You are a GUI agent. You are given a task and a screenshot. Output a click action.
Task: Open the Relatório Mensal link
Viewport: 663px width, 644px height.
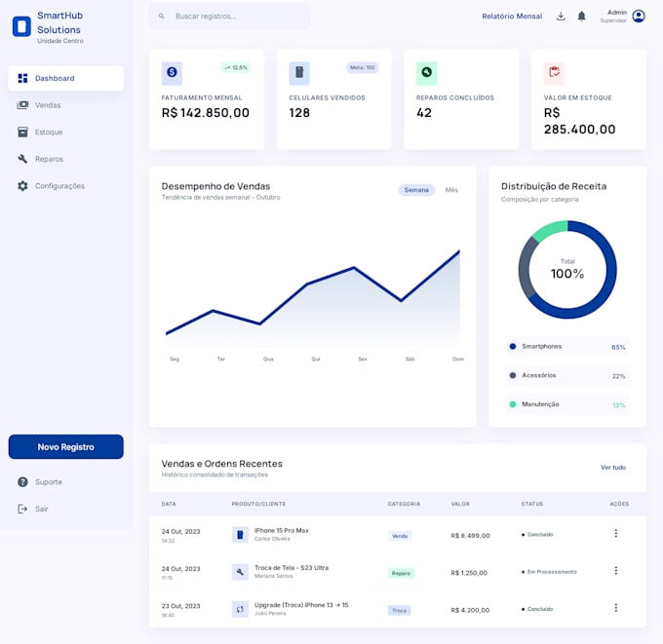(x=512, y=16)
